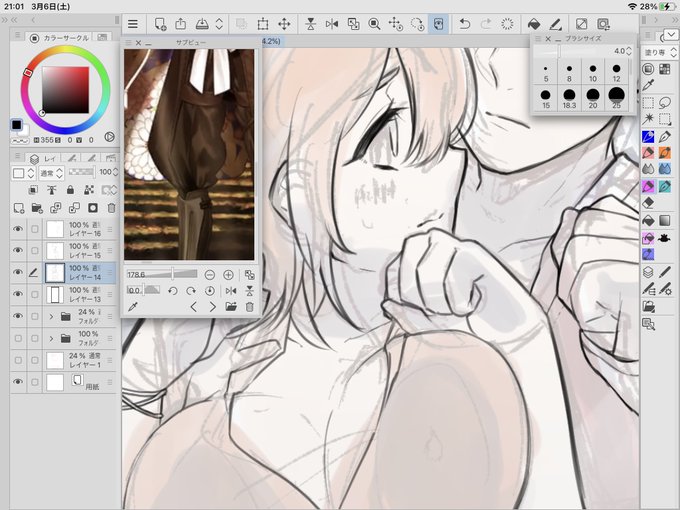680x510 pixels.
Task: Open the 通常 blending mode dropdown
Action: (51, 173)
